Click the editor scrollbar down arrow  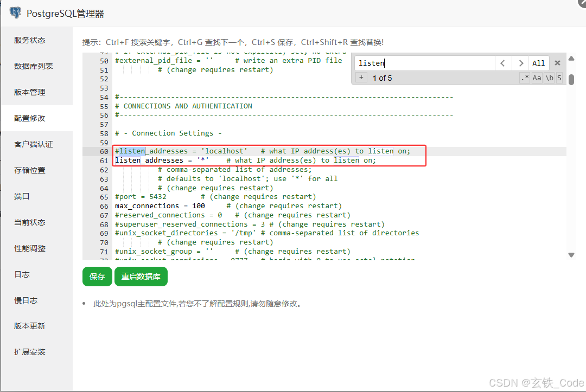571,255
